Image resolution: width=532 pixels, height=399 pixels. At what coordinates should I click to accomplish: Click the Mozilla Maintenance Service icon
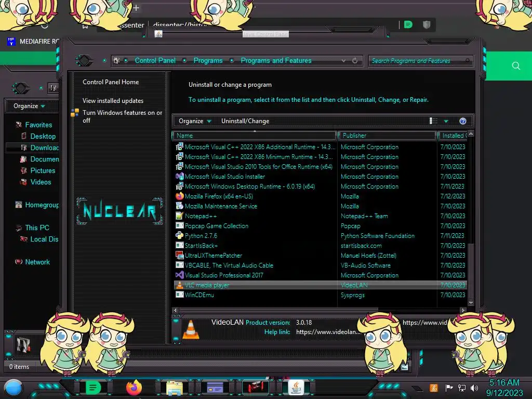(179, 206)
